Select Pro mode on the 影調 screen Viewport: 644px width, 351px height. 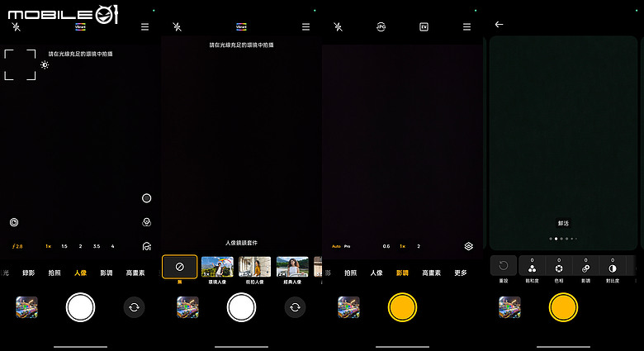click(348, 246)
